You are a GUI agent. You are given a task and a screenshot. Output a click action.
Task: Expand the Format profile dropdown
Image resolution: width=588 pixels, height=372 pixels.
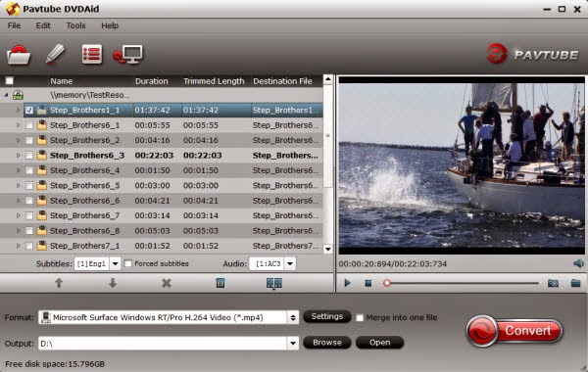[x=293, y=318]
